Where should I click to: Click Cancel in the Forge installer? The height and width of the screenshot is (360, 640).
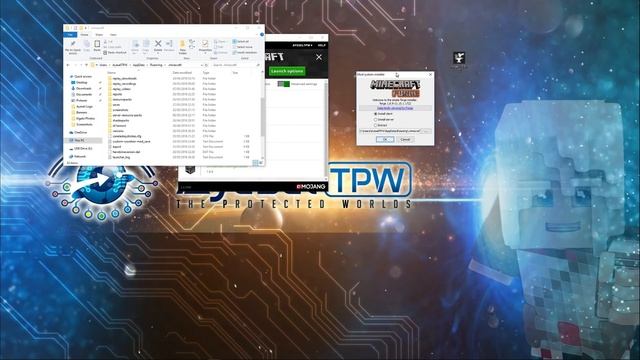pos(405,139)
